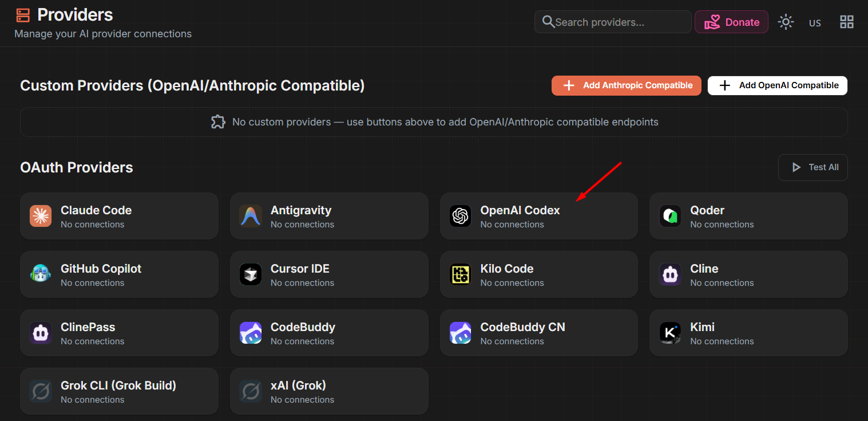Screen dimensions: 868x421
Task: Click the Grok CLI (Grok Build) icon
Action: pyautogui.click(x=41, y=391)
